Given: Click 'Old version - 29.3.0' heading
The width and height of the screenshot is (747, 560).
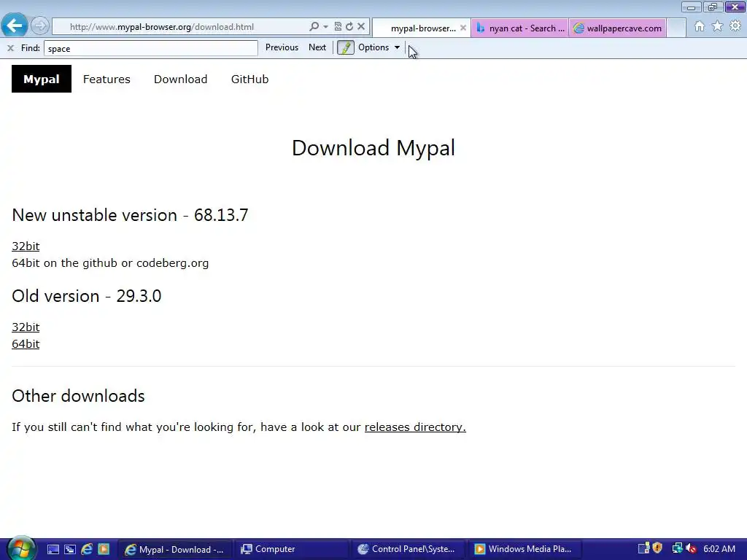Looking at the screenshot, I should click(x=87, y=296).
